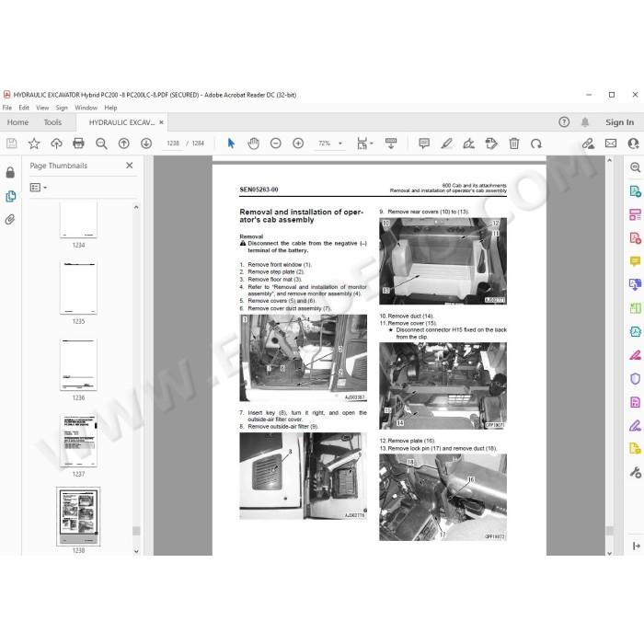
Task: Go to previous page arrow
Action: point(123,144)
